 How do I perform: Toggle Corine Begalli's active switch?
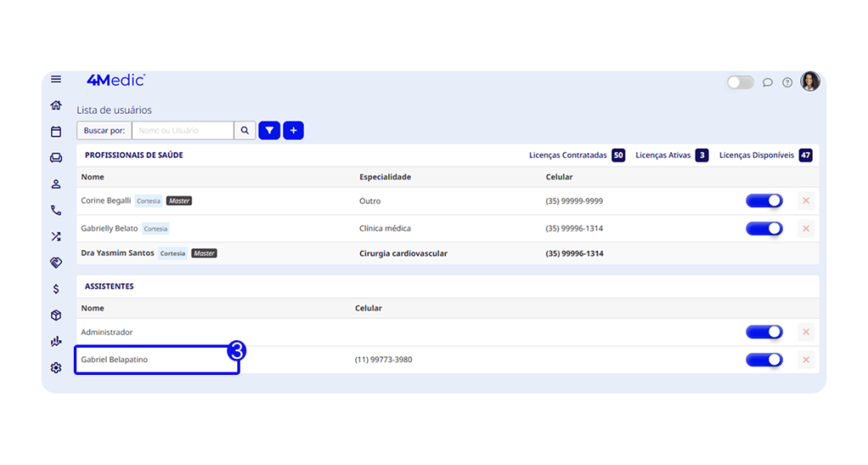click(x=764, y=201)
